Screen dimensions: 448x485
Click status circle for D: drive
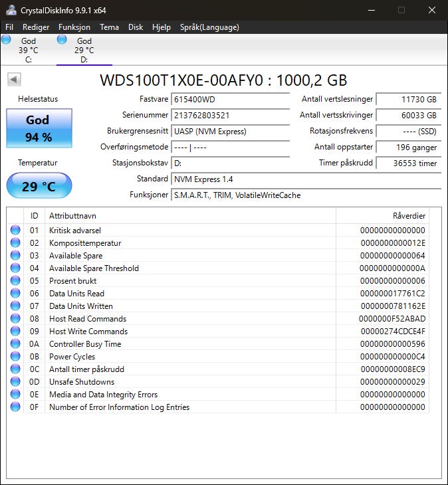(x=62, y=40)
